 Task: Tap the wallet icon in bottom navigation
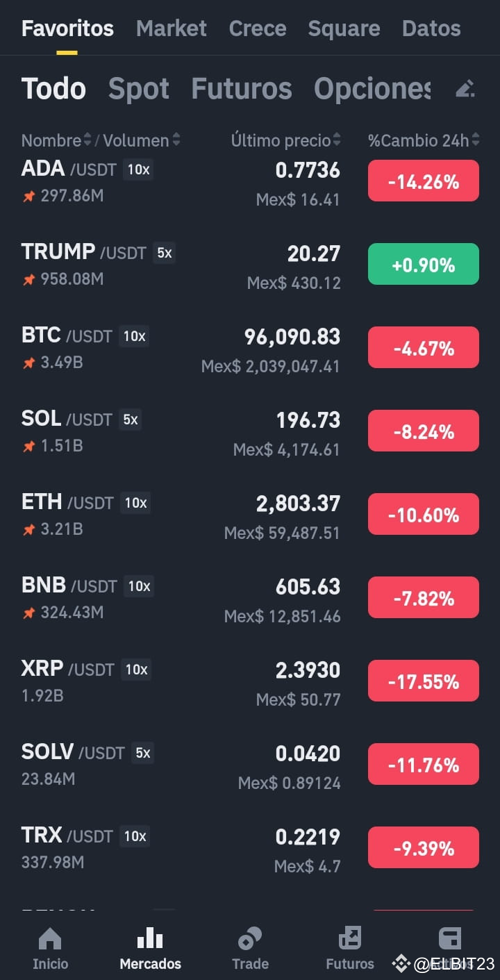[x=450, y=939]
